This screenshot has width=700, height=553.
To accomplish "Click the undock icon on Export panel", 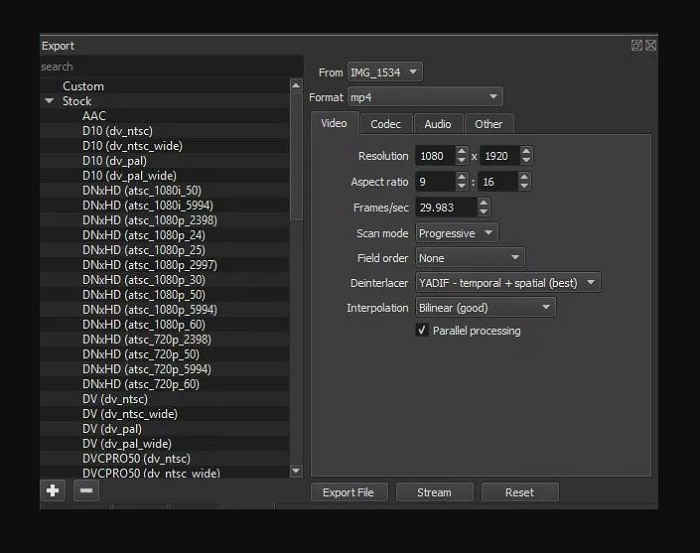I will pos(636,45).
